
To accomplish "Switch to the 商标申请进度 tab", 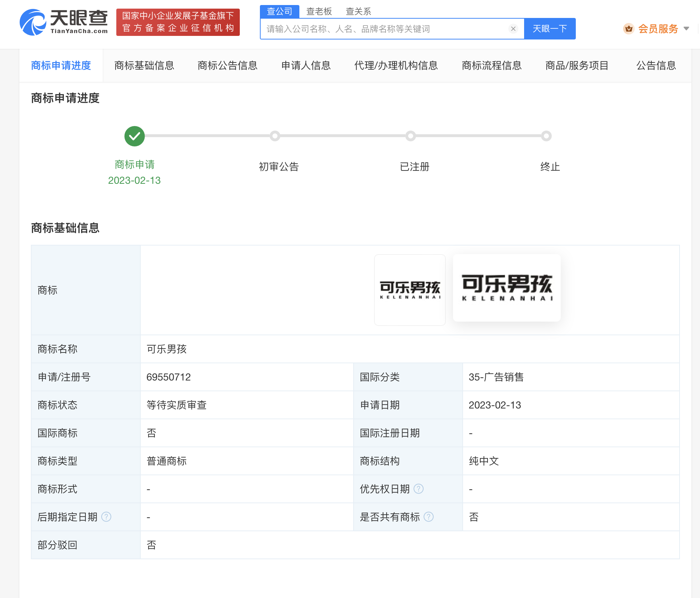I will point(61,66).
